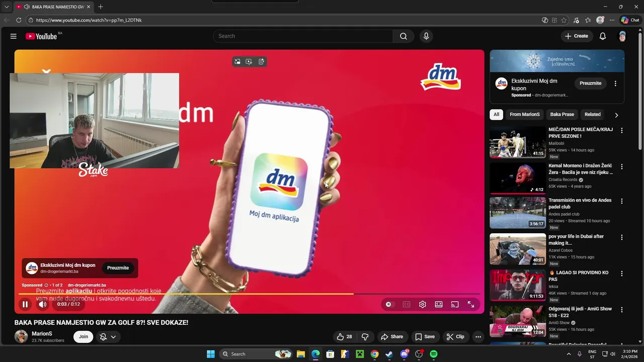Select the Related chip

coord(592,115)
